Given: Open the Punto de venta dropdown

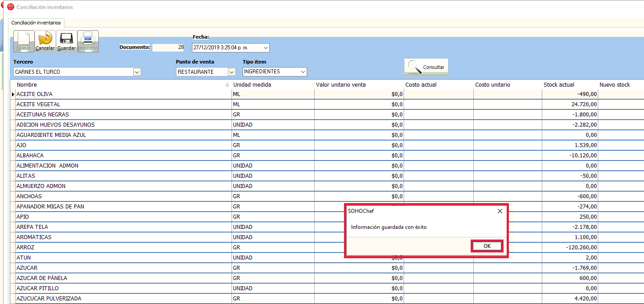Looking at the screenshot, I should 231,72.
